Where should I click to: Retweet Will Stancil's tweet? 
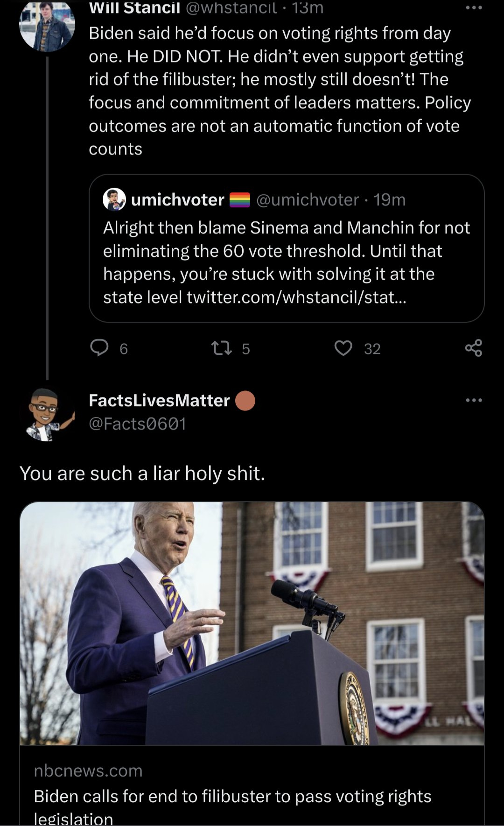pyautogui.click(x=222, y=348)
